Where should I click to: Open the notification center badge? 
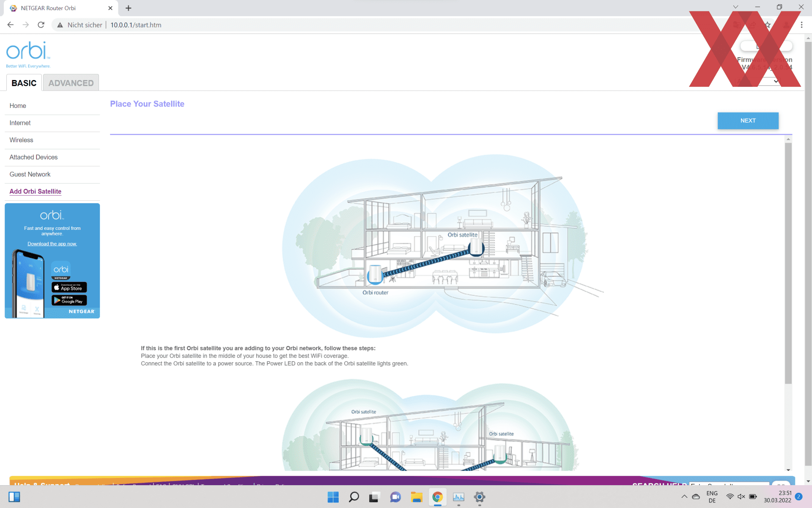tap(798, 497)
